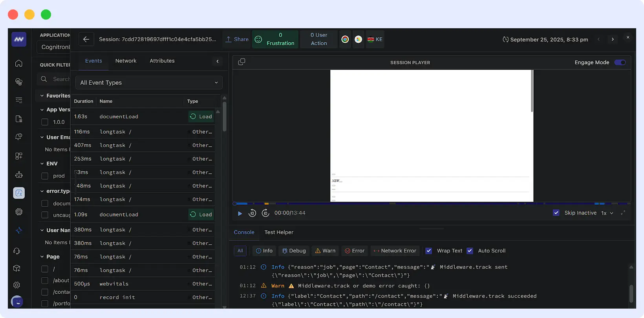Viewport: 644px width, 318px height.
Task: Filter console by Info level
Action: click(x=264, y=251)
